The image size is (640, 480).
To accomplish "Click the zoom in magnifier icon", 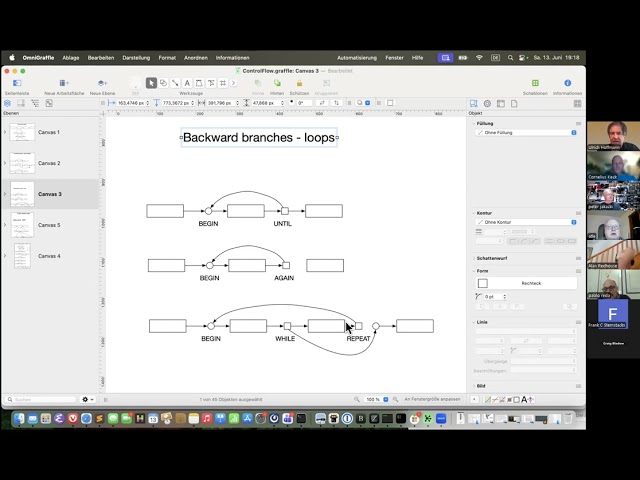I will tap(395, 399).
